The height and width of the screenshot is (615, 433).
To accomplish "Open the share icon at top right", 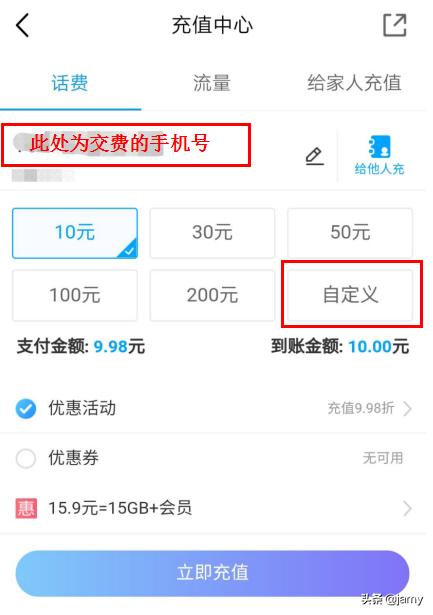I will pos(395,25).
